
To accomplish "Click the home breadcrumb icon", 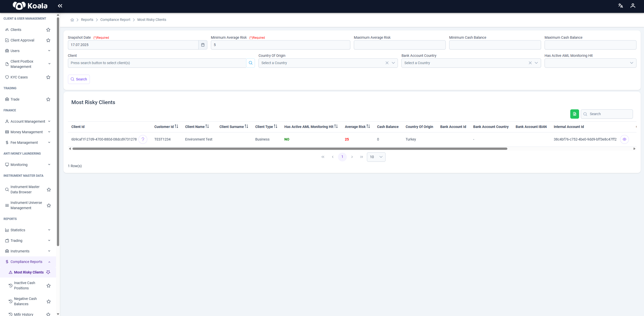I will 72,20.
